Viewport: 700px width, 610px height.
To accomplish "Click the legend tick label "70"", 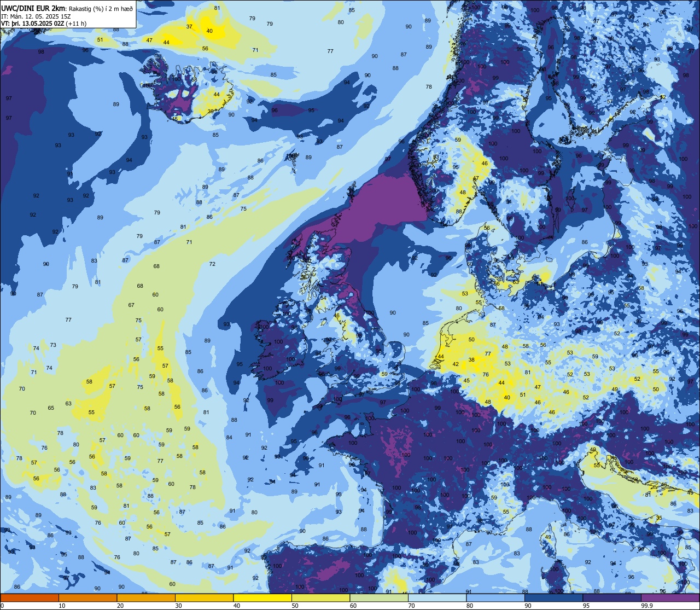I will coord(411,606).
